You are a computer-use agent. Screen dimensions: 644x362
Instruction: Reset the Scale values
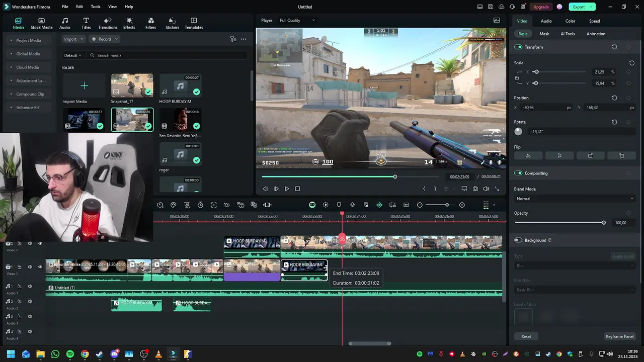pyautogui.click(x=631, y=63)
